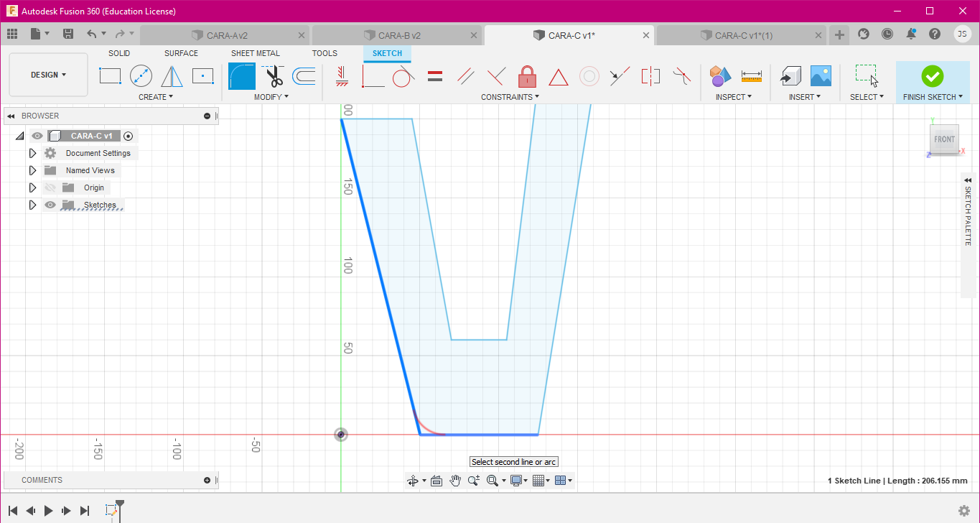
Task: Select the Center Point Rectangle tool
Action: [x=203, y=75]
